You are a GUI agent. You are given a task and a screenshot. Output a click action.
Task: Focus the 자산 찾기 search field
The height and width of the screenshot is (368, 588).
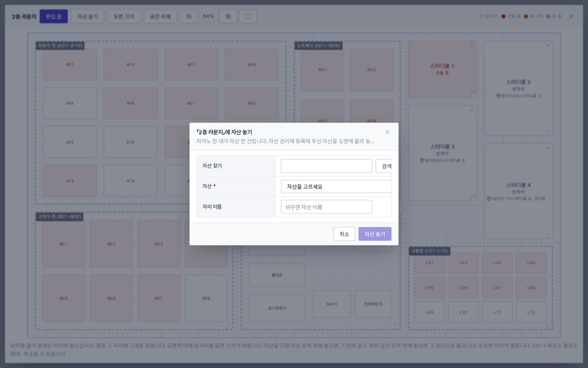(x=326, y=166)
